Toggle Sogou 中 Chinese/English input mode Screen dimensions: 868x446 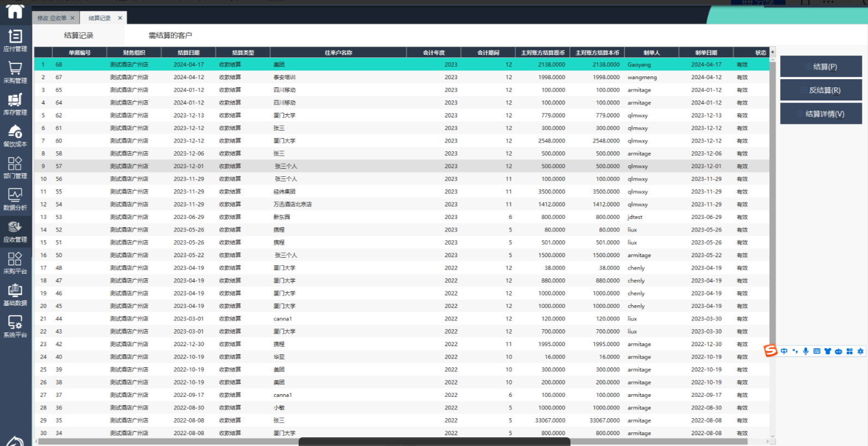click(x=784, y=351)
